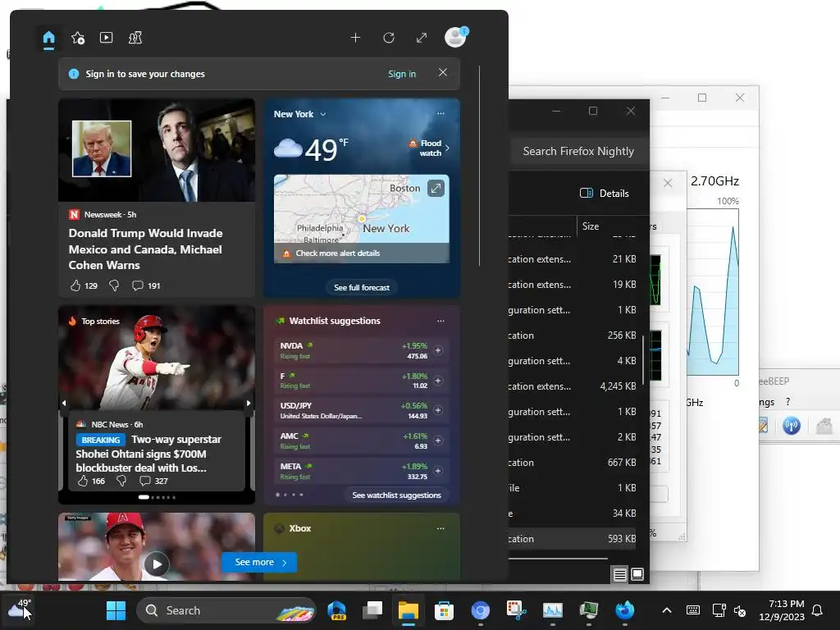Dislike the Newsweek article

(114, 285)
